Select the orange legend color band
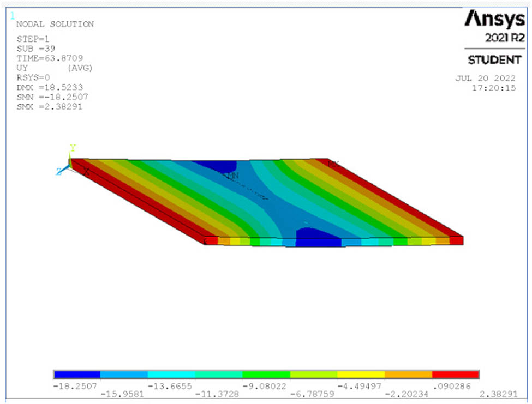Viewport: 532px width, 404px height. [408, 375]
